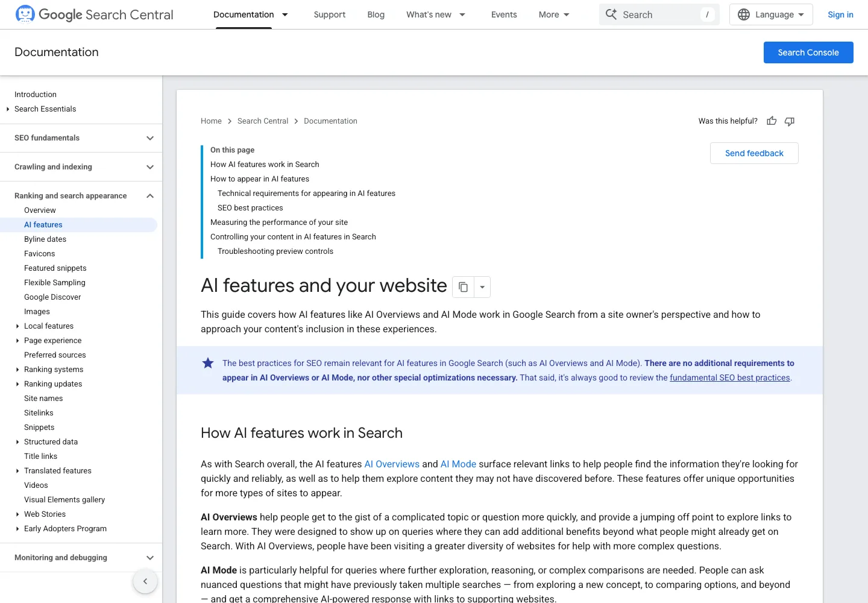Viewport: 868px width, 603px height.
Task: Open the Language dropdown
Action: [771, 14]
